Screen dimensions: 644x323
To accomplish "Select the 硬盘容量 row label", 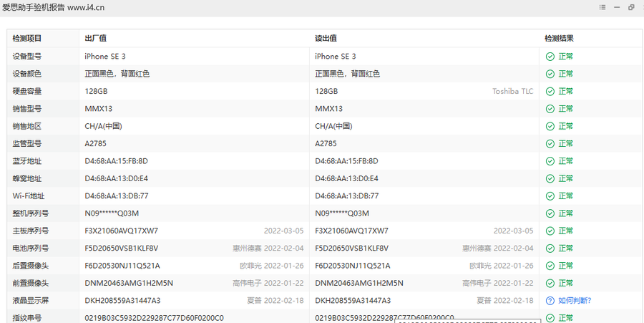I will point(26,91).
